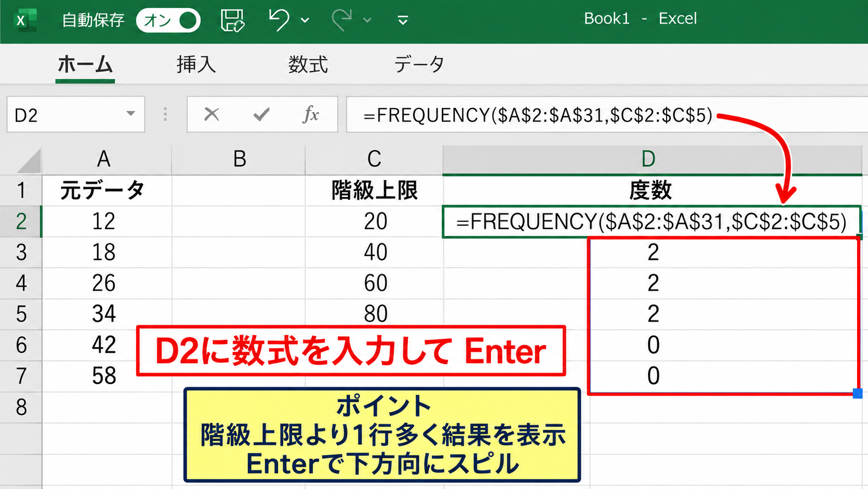Select row 8 header

(x=21, y=407)
